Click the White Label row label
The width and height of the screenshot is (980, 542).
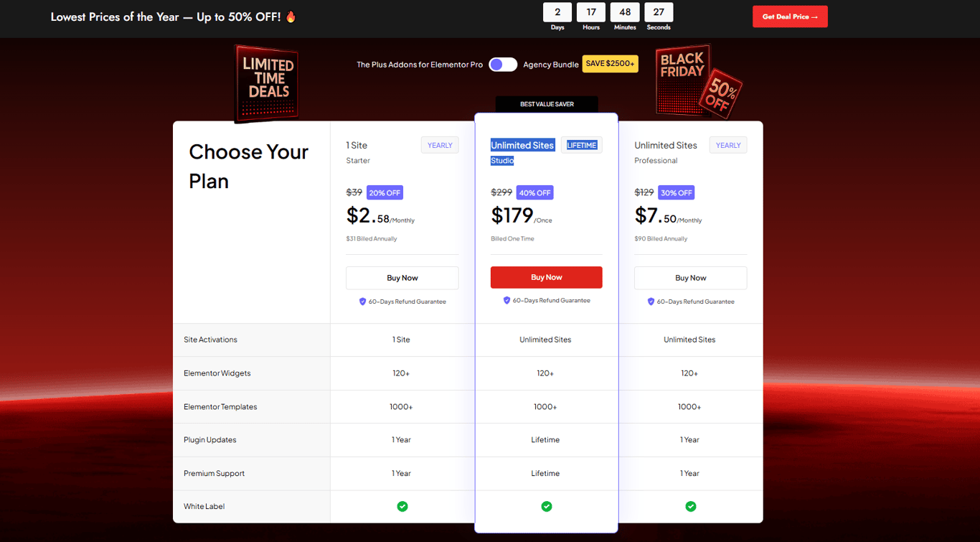[204, 506]
